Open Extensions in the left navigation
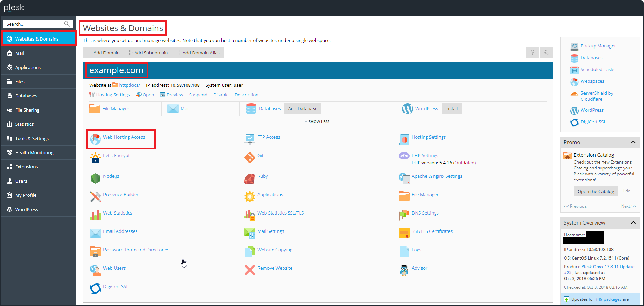Image resolution: width=644 pixels, height=306 pixels. pos(38,167)
